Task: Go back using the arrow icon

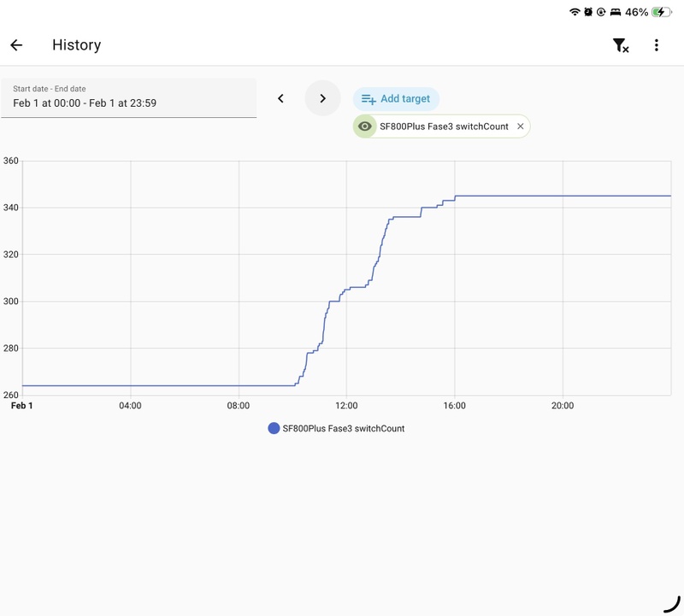Action: click(x=16, y=45)
